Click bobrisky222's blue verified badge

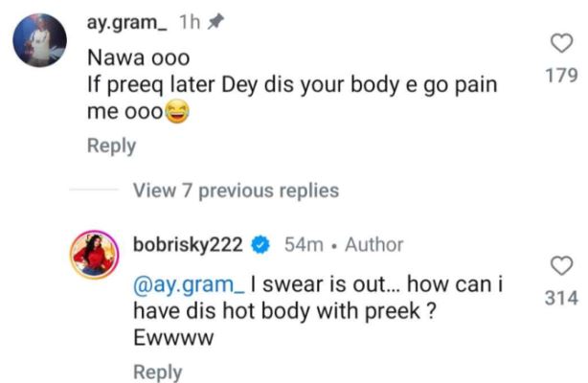click(260, 245)
